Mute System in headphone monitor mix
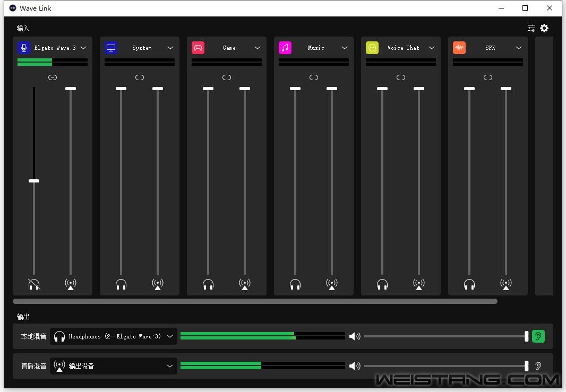This screenshot has width=566, height=392. click(121, 284)
